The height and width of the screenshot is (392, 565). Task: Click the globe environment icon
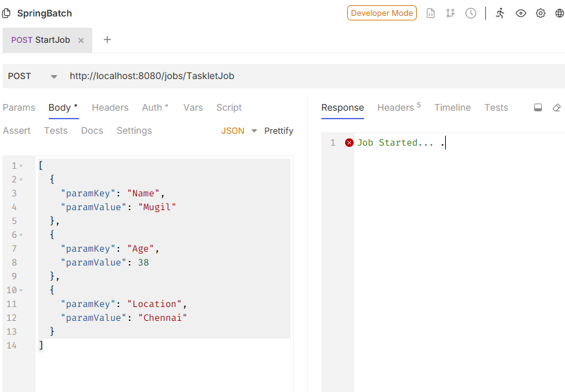[x=559, y=13]
